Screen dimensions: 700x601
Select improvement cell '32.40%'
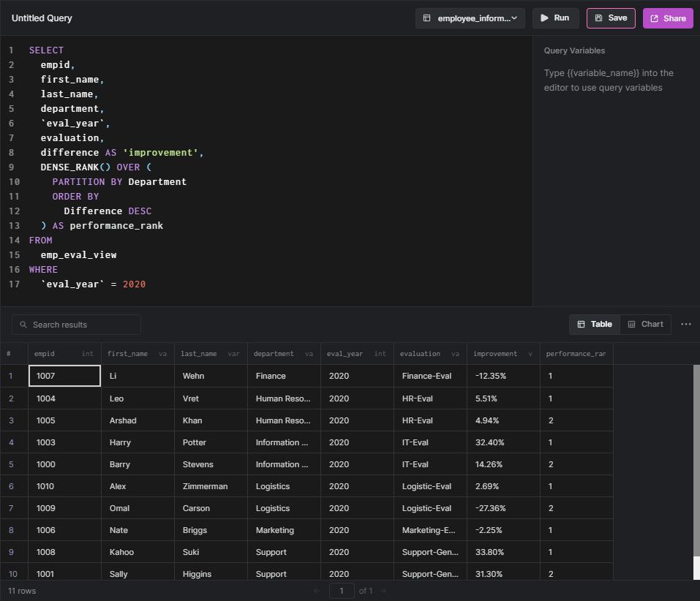click(x=503, y=442)
